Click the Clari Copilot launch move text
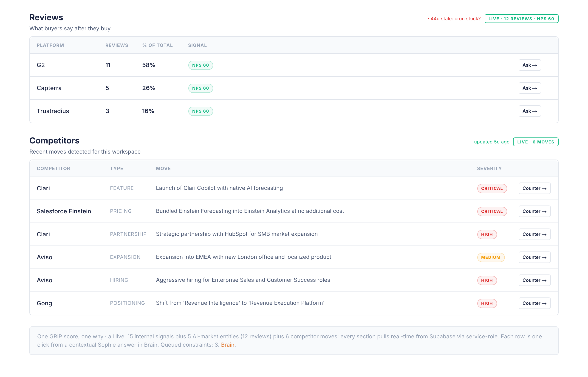 point(219,188)
